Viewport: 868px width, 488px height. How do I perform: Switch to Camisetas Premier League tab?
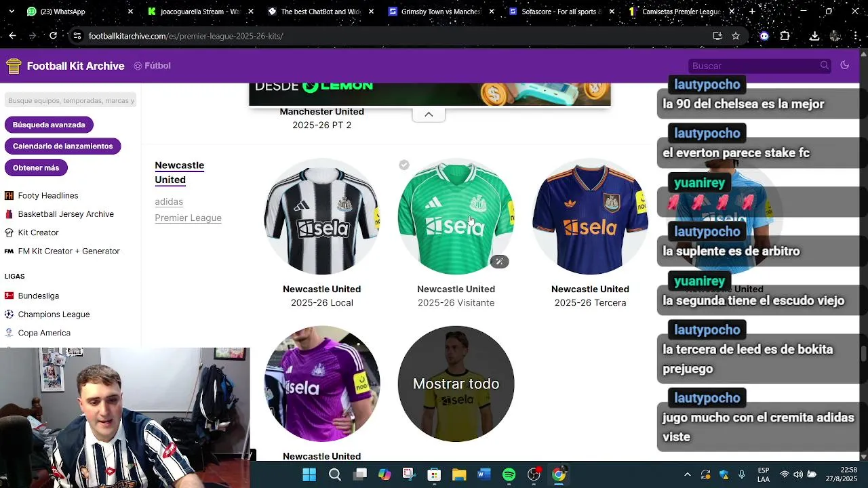point(682,12)
